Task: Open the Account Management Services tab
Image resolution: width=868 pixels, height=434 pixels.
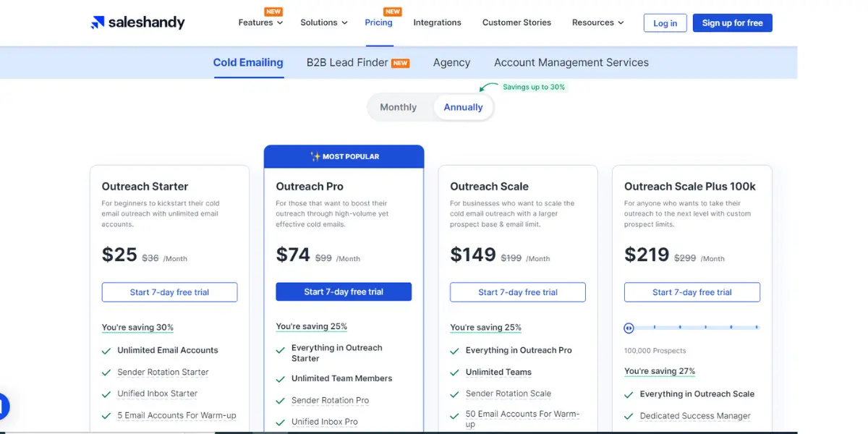Action: [571, 62]
